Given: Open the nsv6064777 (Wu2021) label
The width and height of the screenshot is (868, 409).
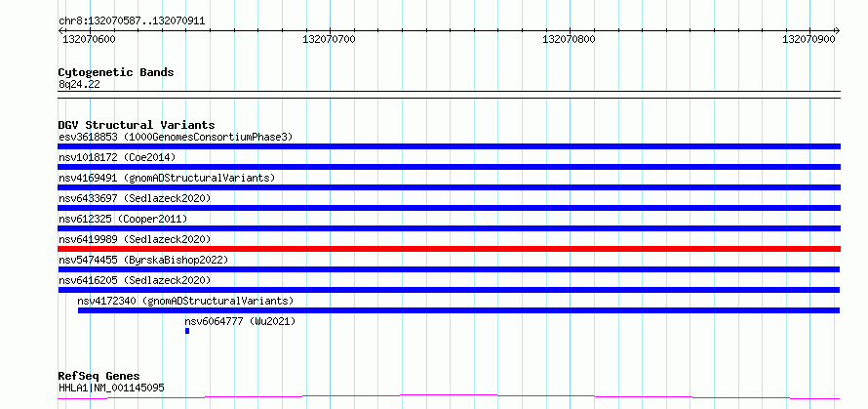Looking at the screenshot, I should (240, 321).
